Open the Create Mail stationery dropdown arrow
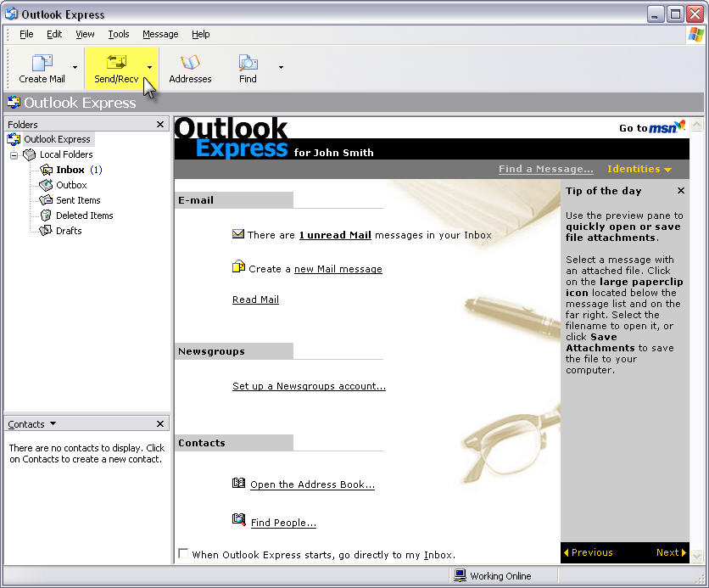The image size is (709, 588). tap(75, 67)
